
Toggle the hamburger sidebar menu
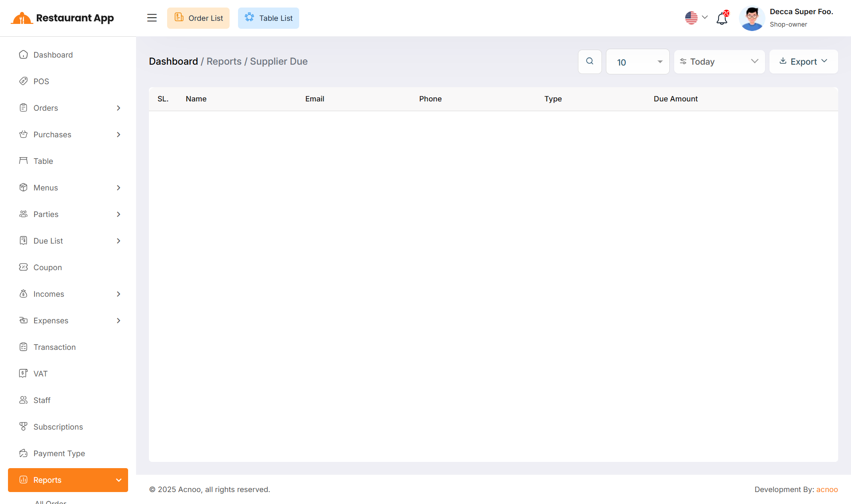tap(152, 18)
